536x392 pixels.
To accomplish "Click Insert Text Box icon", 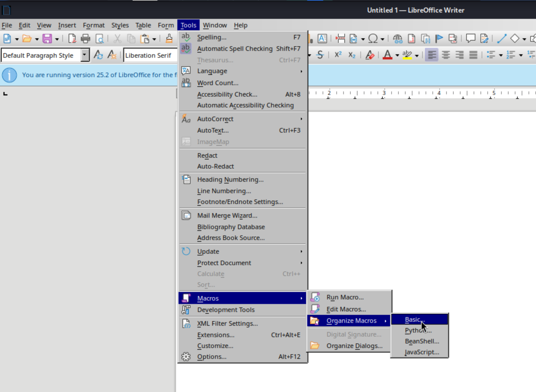I will pos(322,39).
